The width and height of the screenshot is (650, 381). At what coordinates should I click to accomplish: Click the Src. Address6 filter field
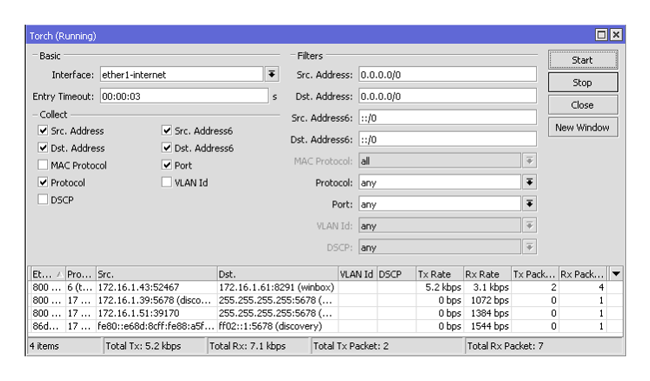[x=447, y=118]
